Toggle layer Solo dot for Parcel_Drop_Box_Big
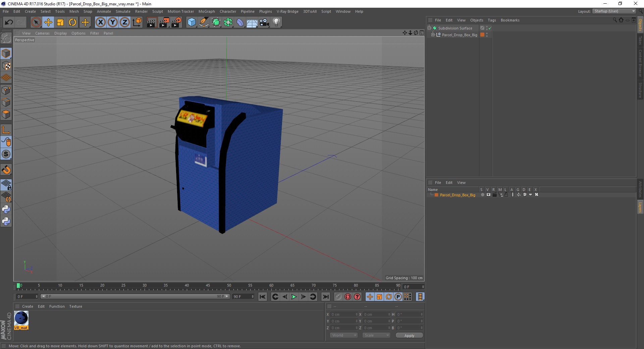Viewport: 644px width, 349px height. 482,195
